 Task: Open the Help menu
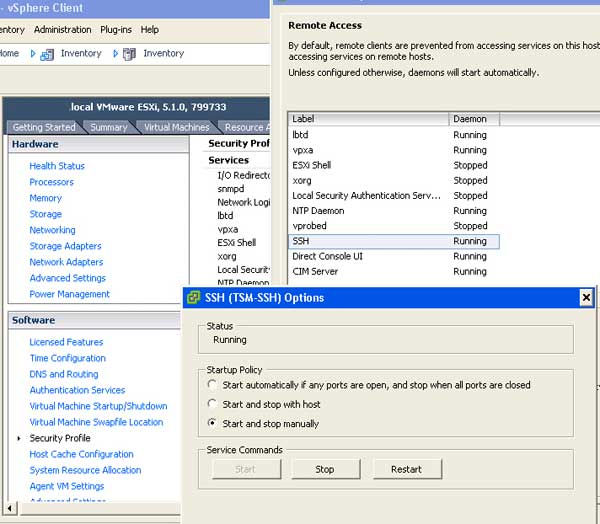pos(150,29)
